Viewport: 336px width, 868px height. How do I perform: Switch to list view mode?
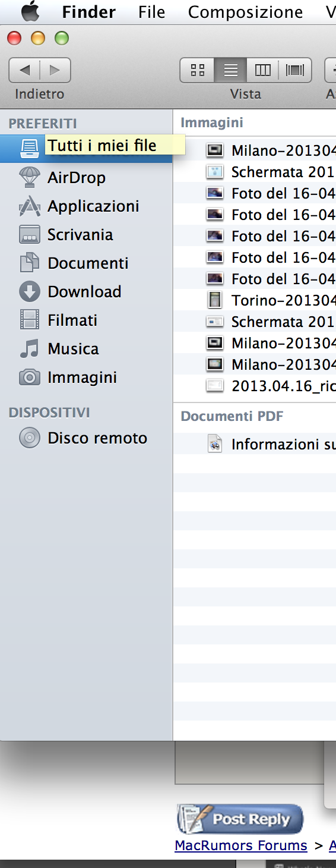coord(230,70)
